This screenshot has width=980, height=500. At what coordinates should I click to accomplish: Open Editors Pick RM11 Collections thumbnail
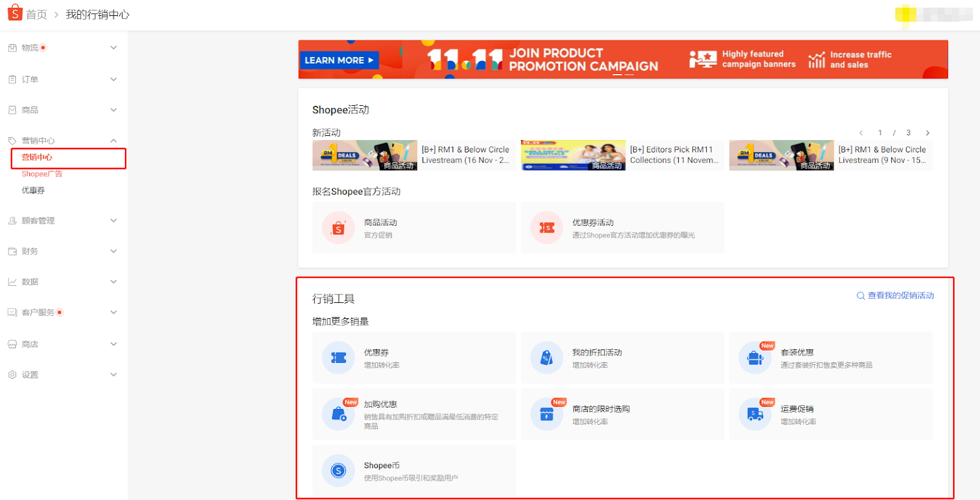point(573,155)
